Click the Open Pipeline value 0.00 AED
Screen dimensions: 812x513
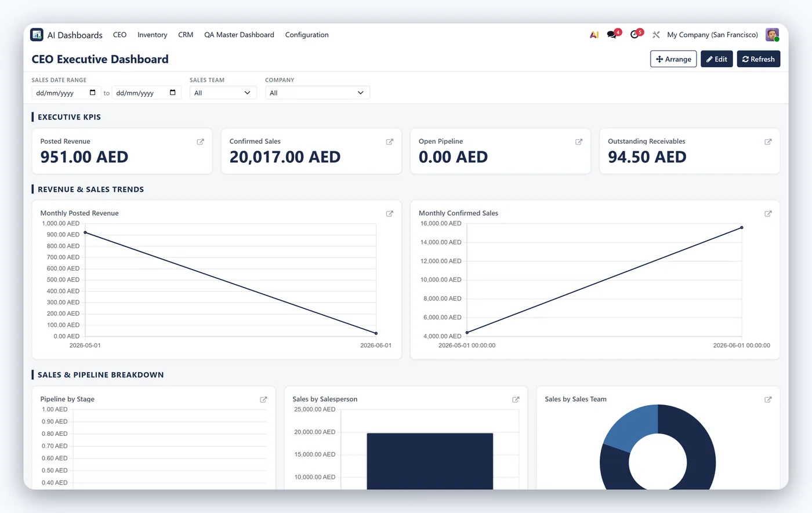[453, 157]
